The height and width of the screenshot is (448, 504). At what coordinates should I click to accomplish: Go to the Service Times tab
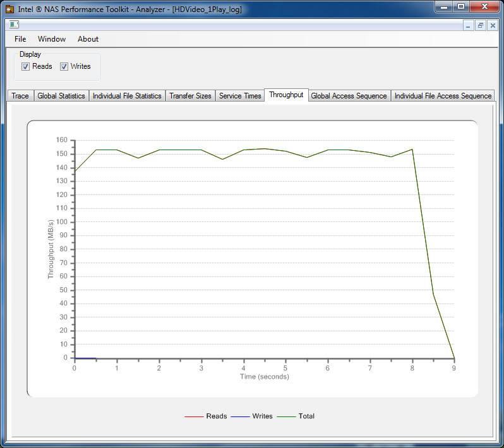tap(240, 96)
